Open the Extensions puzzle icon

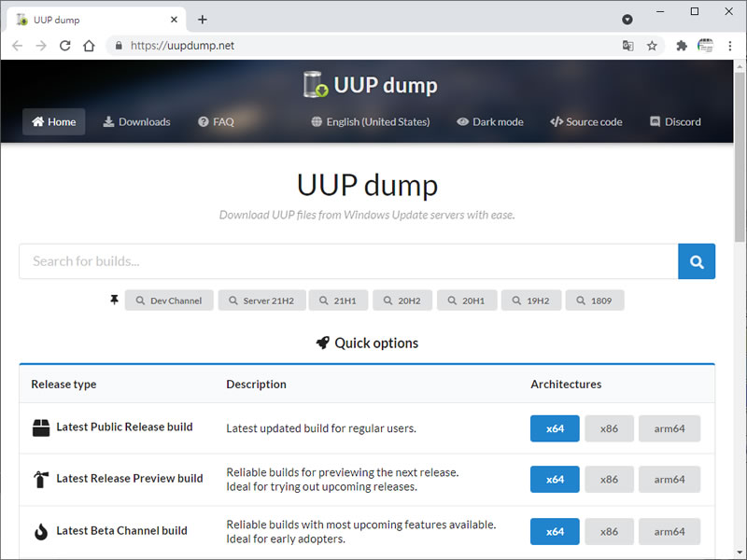(x=682, y=46)
